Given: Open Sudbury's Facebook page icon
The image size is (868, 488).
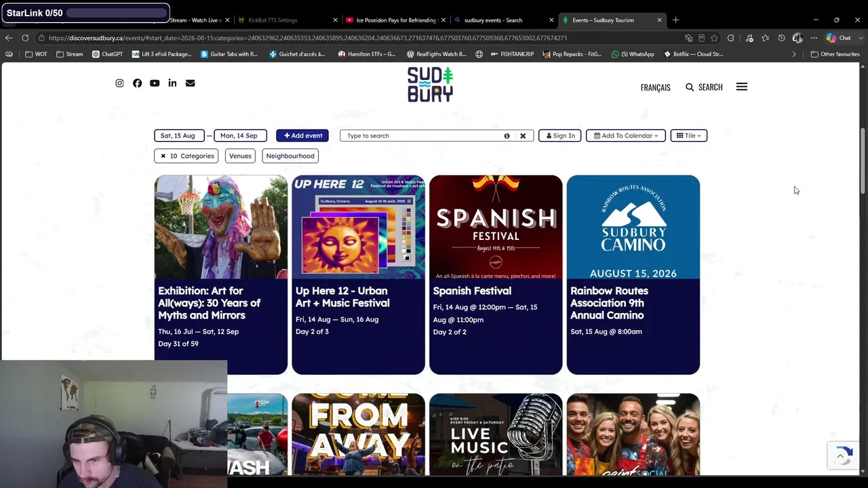Looking at the screenshot, I should 137,83.
